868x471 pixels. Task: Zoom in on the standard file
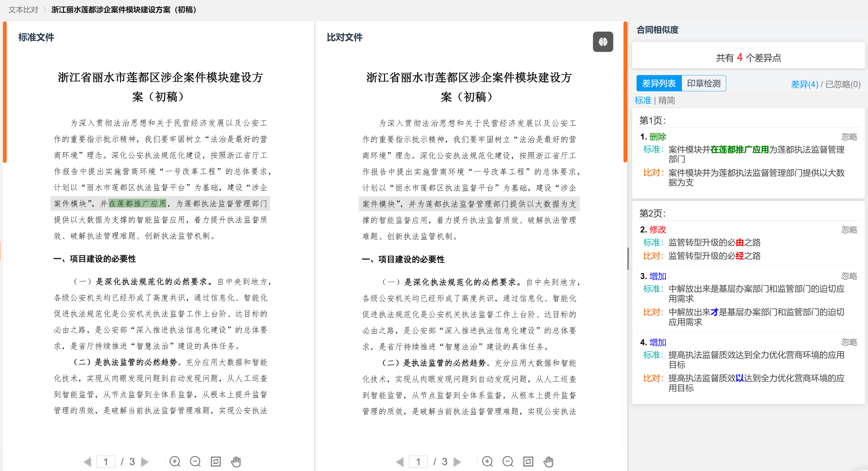[x=175, y=461]
